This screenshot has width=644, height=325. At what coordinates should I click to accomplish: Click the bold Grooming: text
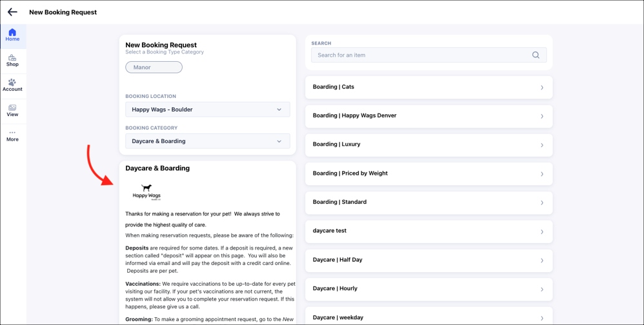pos(139,319)
